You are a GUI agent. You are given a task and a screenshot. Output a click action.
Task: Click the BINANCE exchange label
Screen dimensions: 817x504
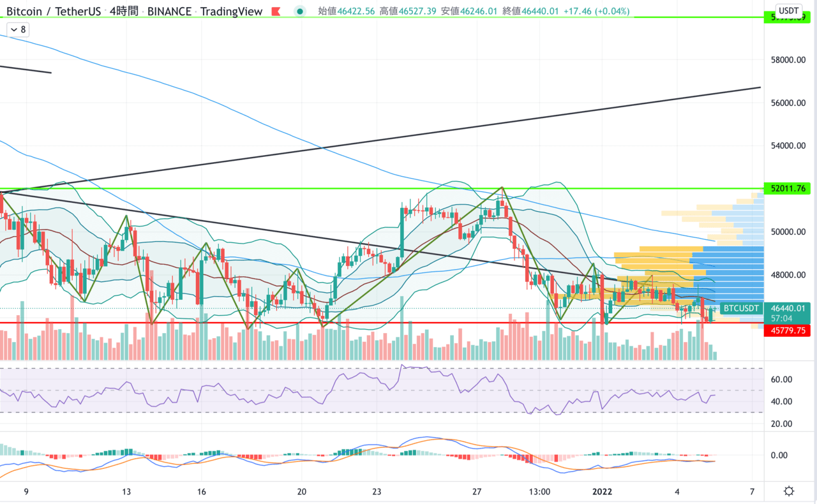point(169,11)
